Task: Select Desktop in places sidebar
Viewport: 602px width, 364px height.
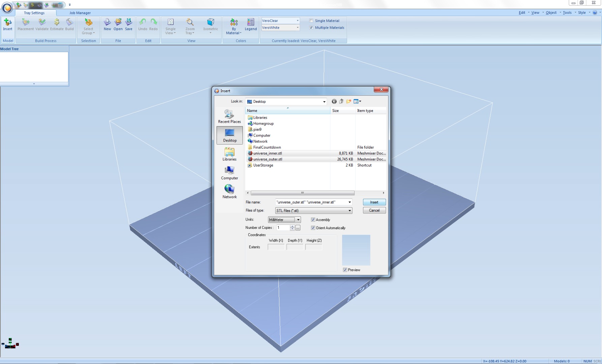Action: pyautogui.click(x=230, y=135)
